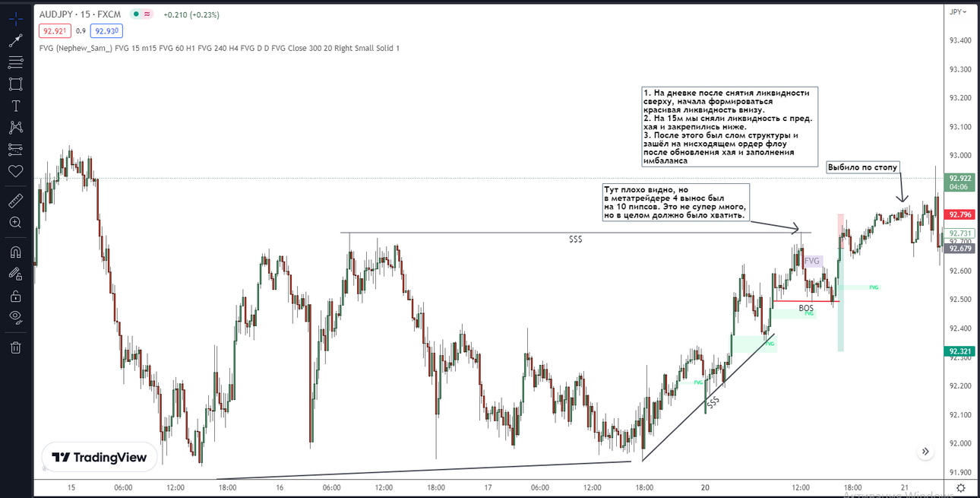The width and height of the screenshot is (980, 498).
Task: Select the ruler measure tool
Action: click(16, 201)
